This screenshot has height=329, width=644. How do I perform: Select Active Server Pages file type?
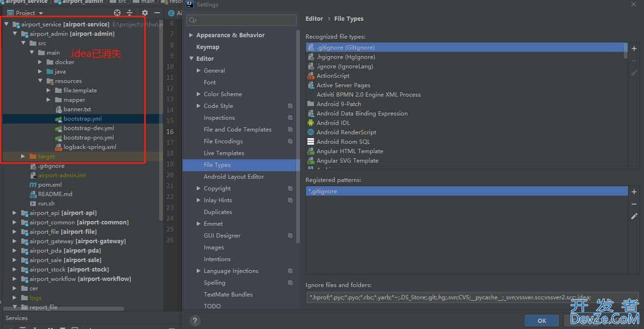click(343, 85)
